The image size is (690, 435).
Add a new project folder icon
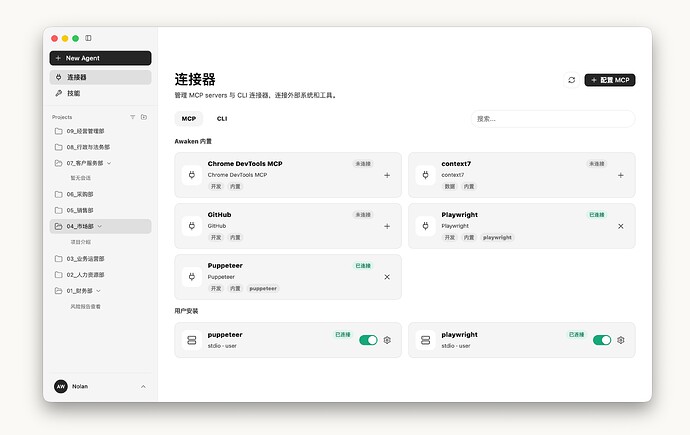[x=144, y=117]
